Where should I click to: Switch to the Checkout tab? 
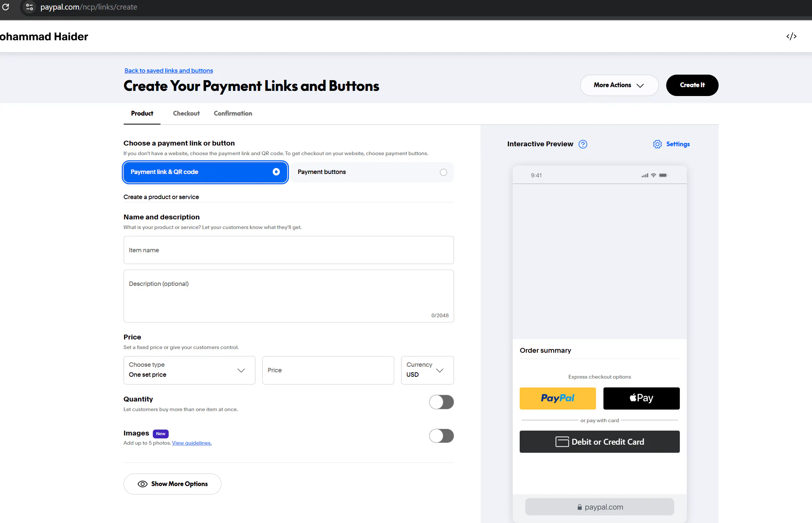click(x=186, y=113)
